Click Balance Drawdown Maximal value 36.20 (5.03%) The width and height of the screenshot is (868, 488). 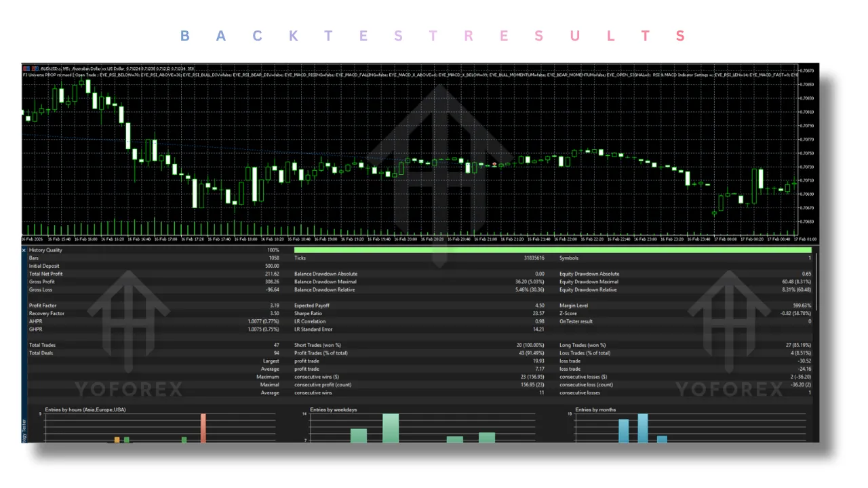pyautogui.click(x=529, y=282)
